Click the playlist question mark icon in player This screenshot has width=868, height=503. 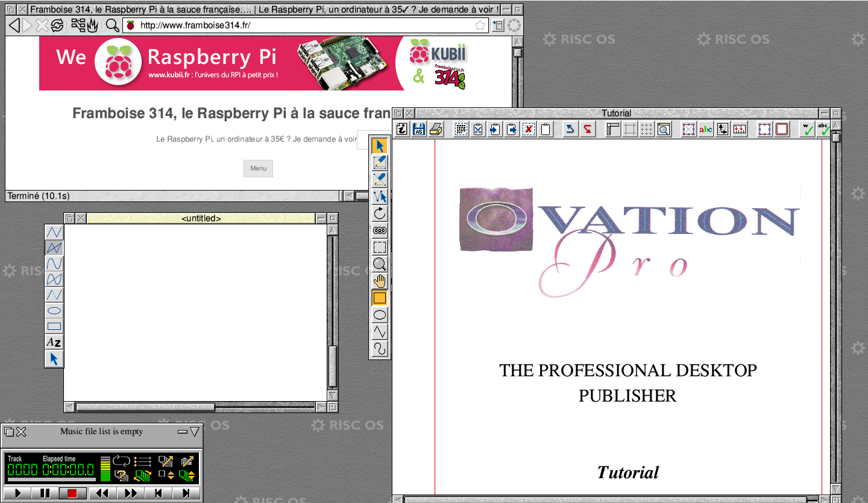coord(121,475)
